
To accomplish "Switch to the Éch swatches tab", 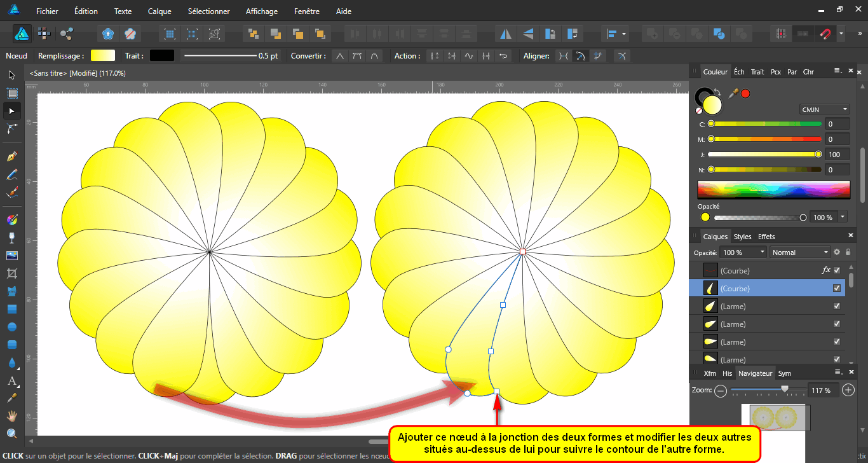I will [x=739, y=72].
